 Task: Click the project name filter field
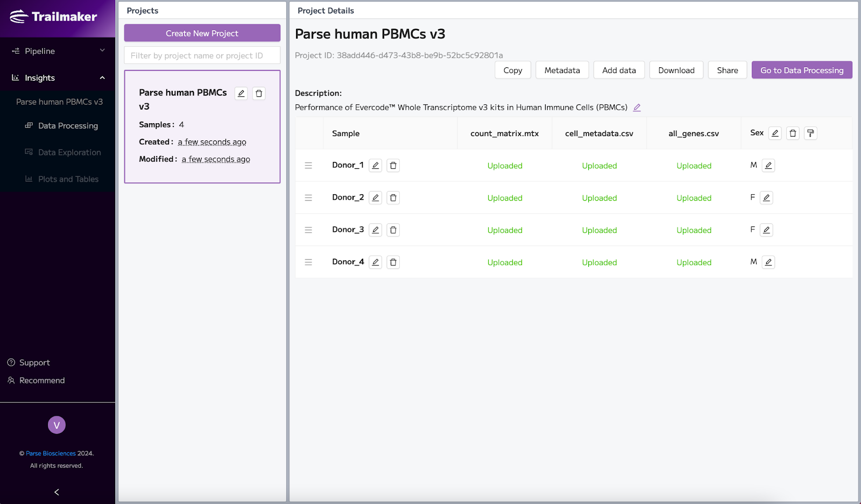tap(202, 55)
